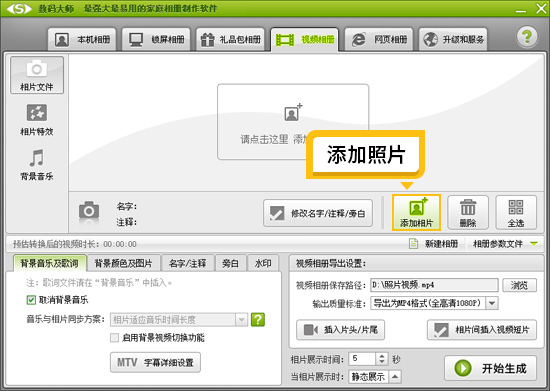Click the 添加相片 button

pos(416,213)
